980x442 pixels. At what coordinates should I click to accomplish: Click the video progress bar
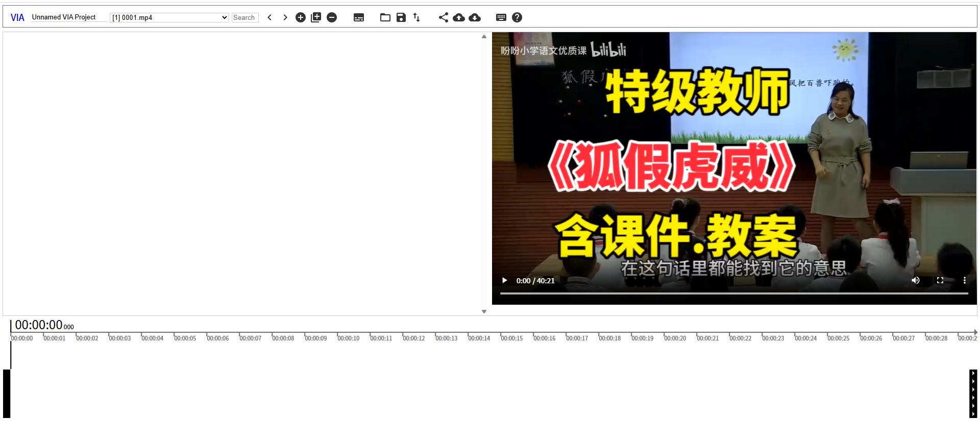click(x=734, y=293)
